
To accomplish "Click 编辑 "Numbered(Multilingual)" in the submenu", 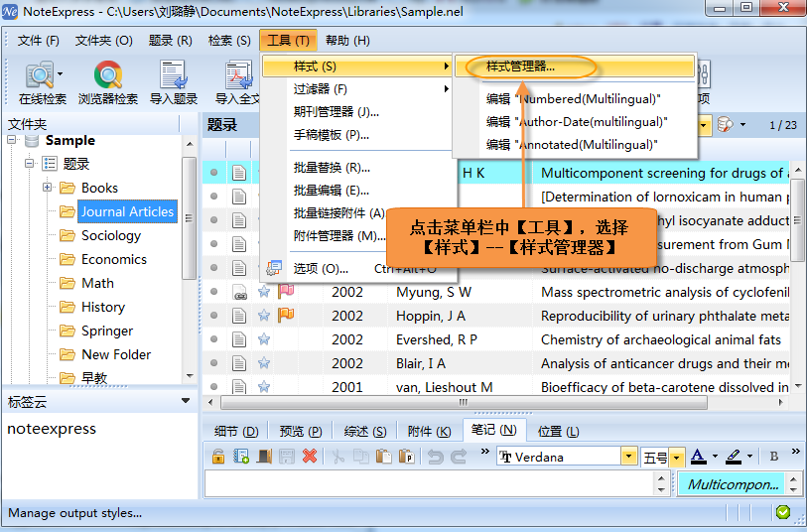I will click(x=574, y=99).
